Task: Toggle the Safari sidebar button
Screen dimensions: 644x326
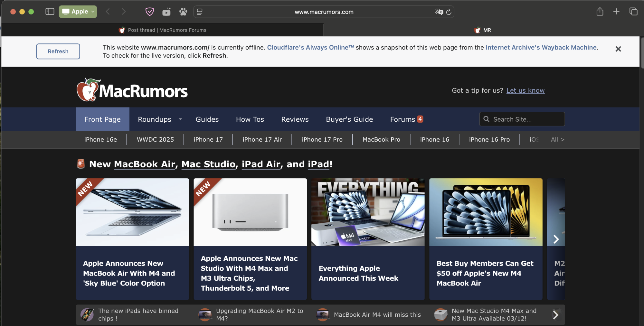Action: [50, 12]
